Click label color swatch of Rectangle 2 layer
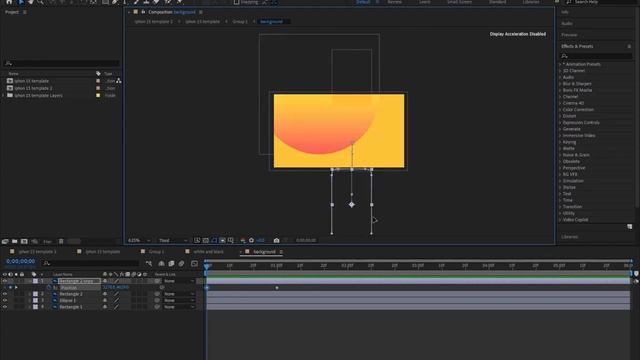This screenshot has width=640, height=360. 35,294
